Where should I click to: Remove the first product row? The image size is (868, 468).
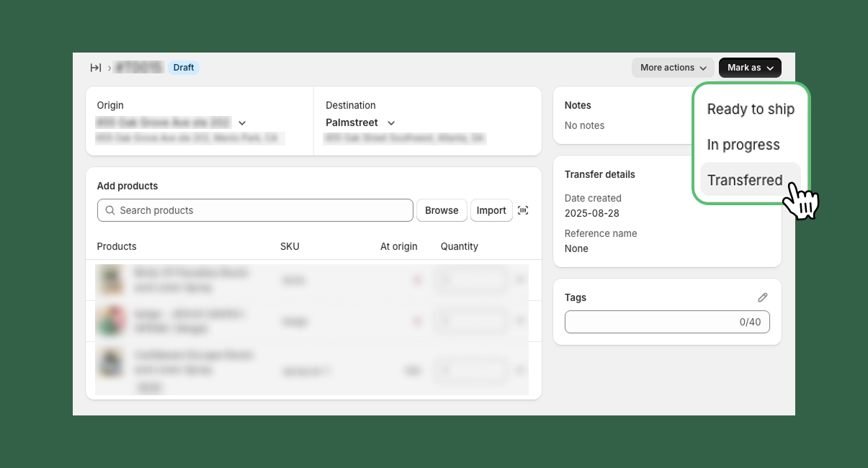pos(520,279)
